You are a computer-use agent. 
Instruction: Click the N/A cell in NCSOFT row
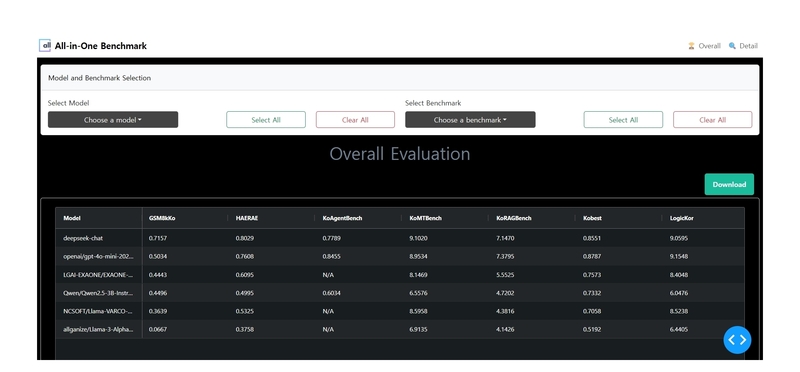tap(328, 311)
